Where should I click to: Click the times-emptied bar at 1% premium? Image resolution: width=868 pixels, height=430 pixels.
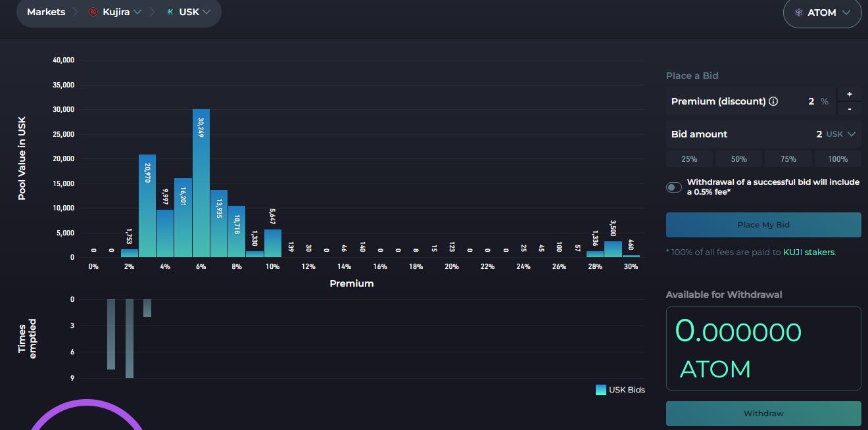click(x=111, y=334)
